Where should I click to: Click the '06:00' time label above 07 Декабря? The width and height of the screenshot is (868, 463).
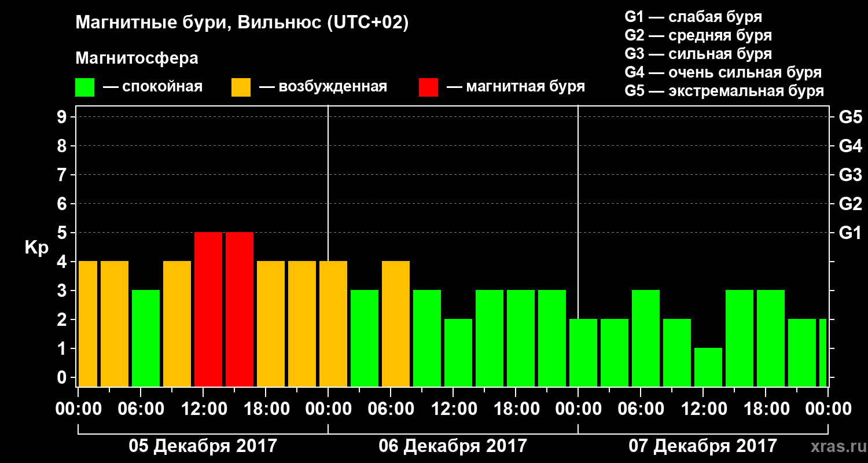coord(641,409)
